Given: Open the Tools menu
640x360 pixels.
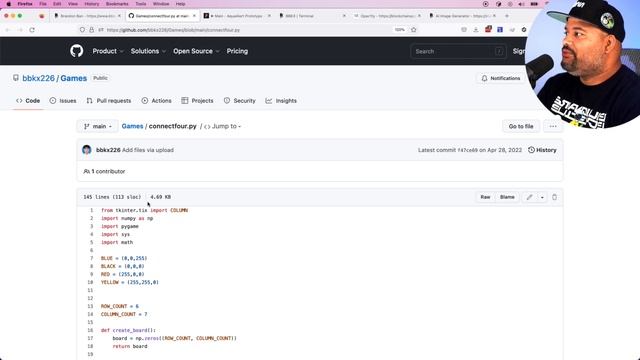Looking at the screenshot, I should pos(141,4).
